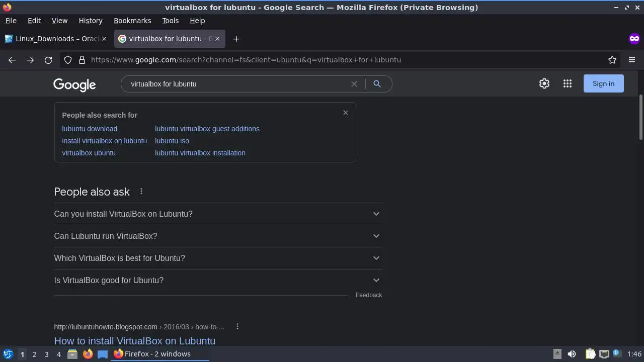Launch Firefox from the taskbar quick launcher
The image size is (644, 362).
88,354
